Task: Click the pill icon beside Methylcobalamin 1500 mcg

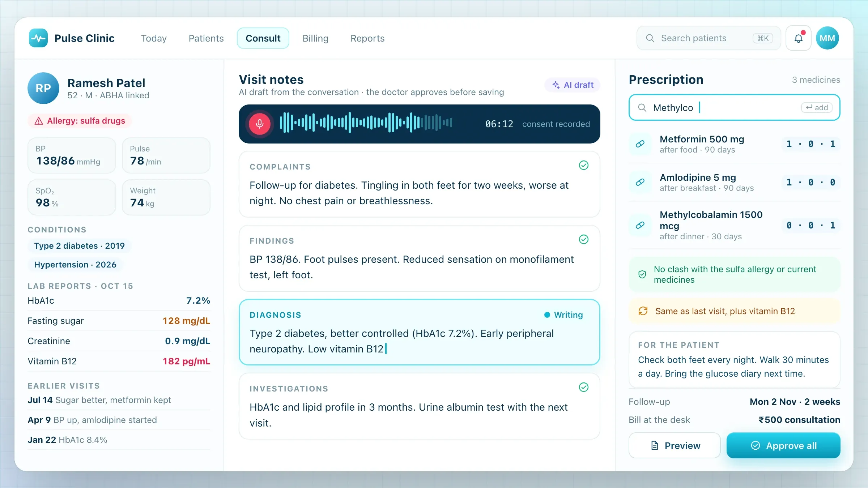Action: (x=640, y=225)
